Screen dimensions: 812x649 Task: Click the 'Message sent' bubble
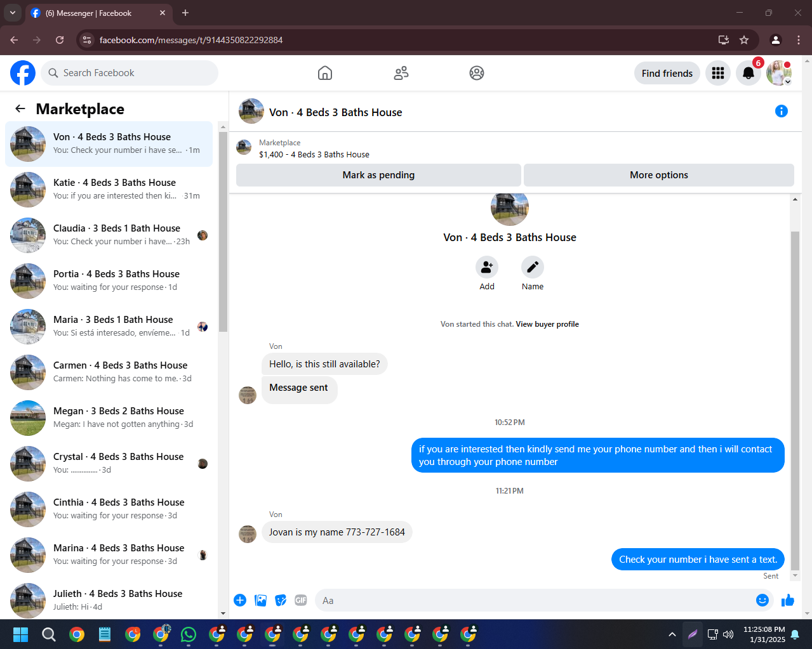[299, 388]
